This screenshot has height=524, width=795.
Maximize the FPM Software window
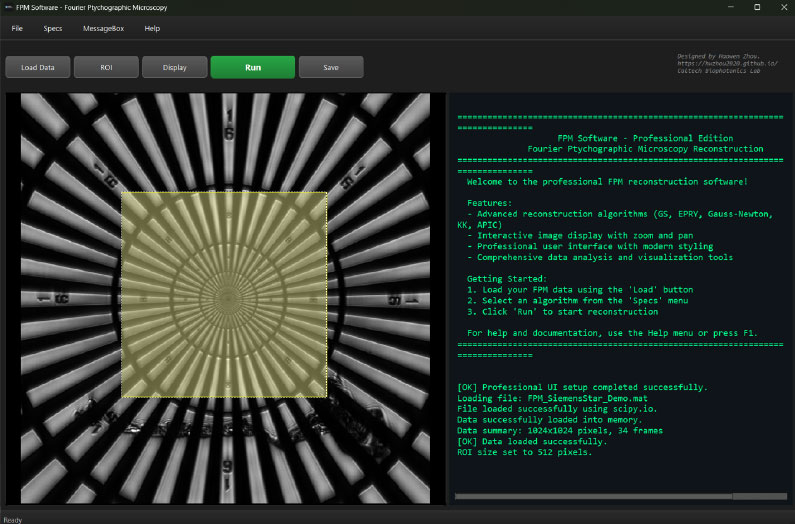pyautogui.click(x=756, y=7)
